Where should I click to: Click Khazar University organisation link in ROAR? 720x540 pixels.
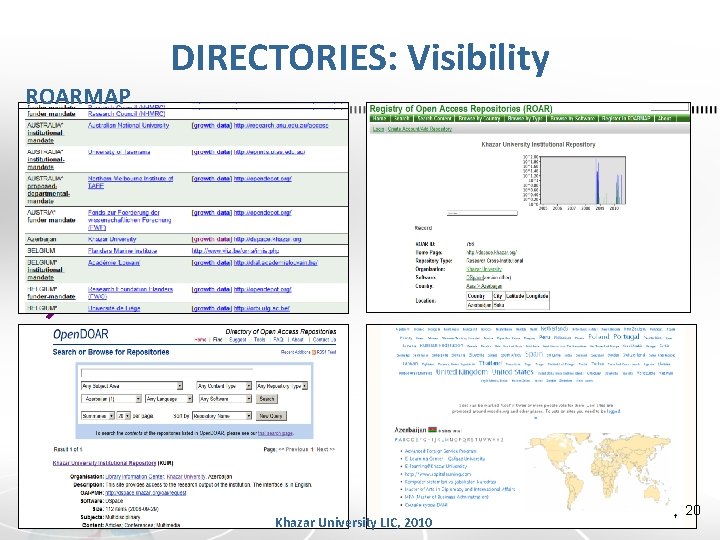click(484, 269)
